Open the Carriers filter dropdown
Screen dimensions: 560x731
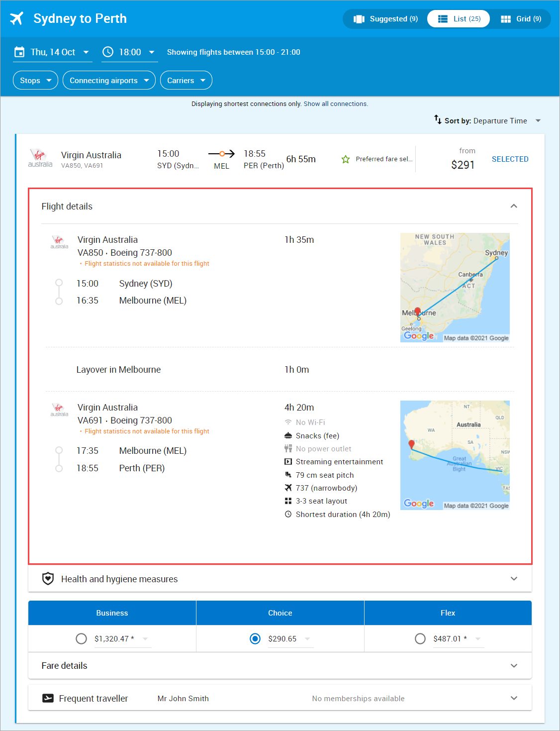(x=186, y=80)
